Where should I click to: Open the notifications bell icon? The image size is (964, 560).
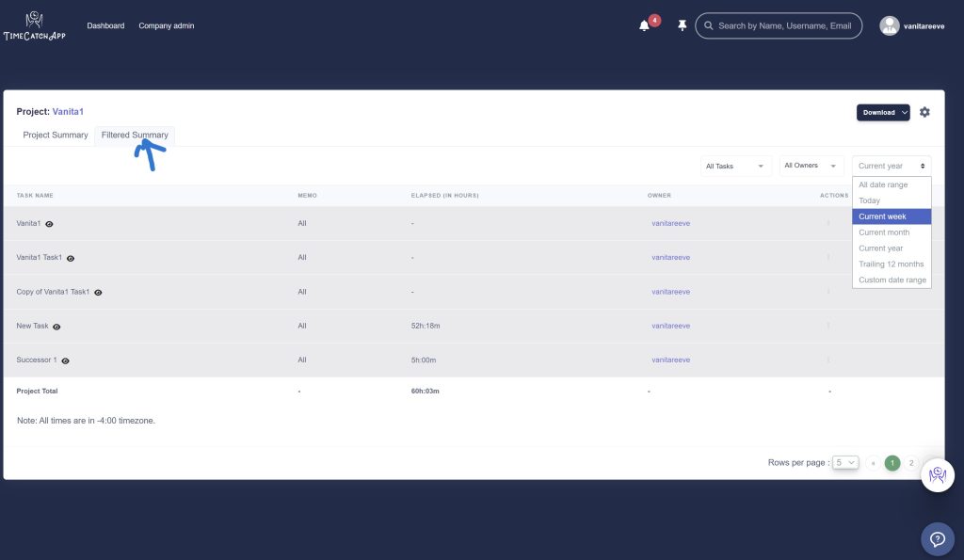click(645, 25)
